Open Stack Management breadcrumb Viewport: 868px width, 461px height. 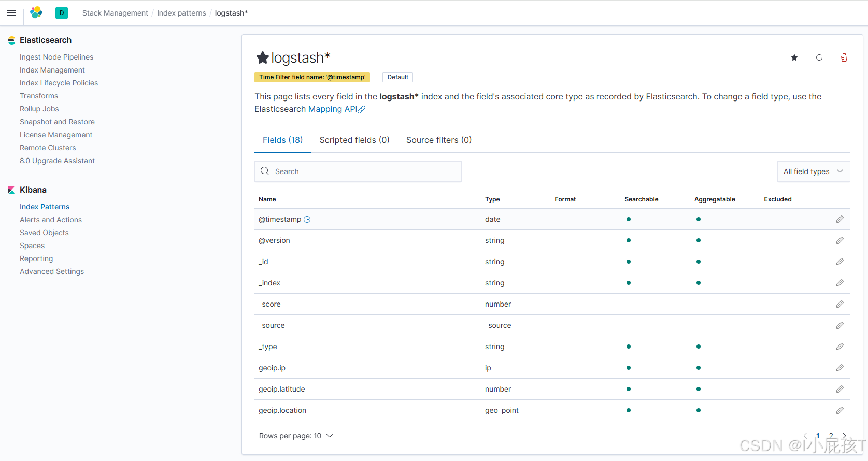115,13
